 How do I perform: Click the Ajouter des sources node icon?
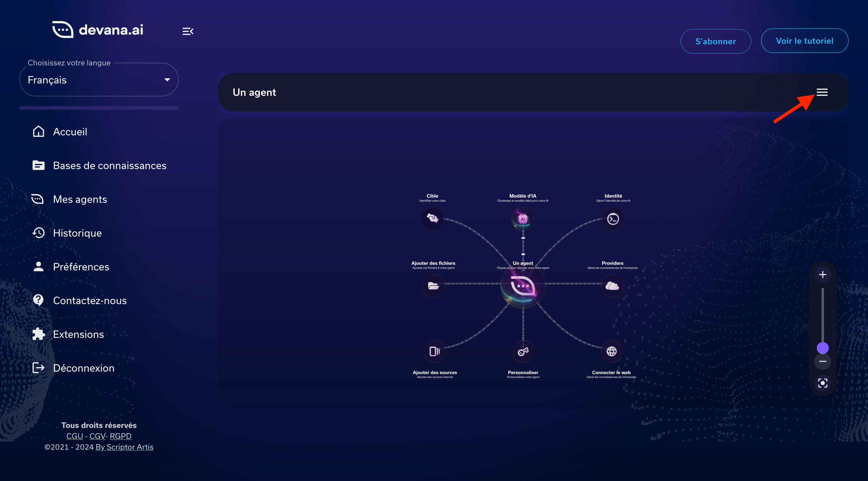[x=434, y=351]
